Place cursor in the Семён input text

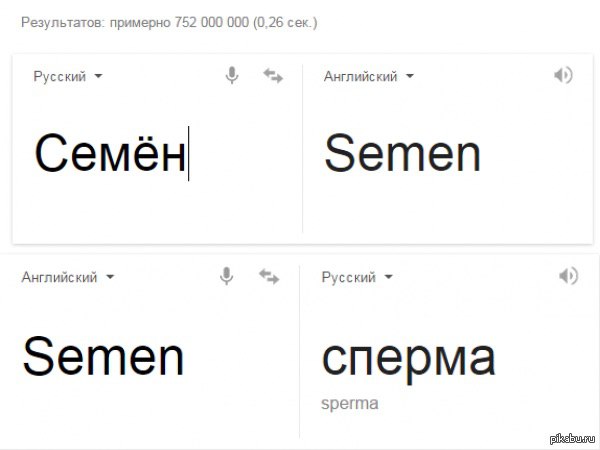[x=111, y=152]
